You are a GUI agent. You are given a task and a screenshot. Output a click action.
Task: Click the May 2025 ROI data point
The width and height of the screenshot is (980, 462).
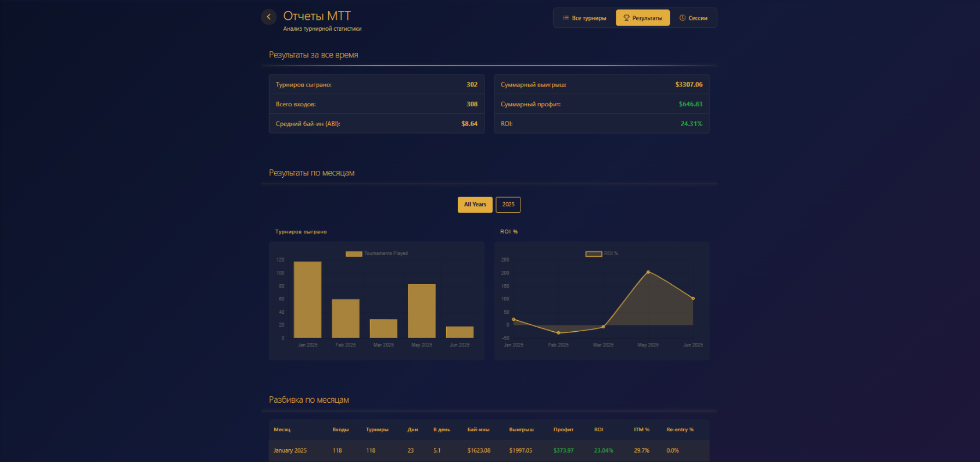(x=648, y=272)
